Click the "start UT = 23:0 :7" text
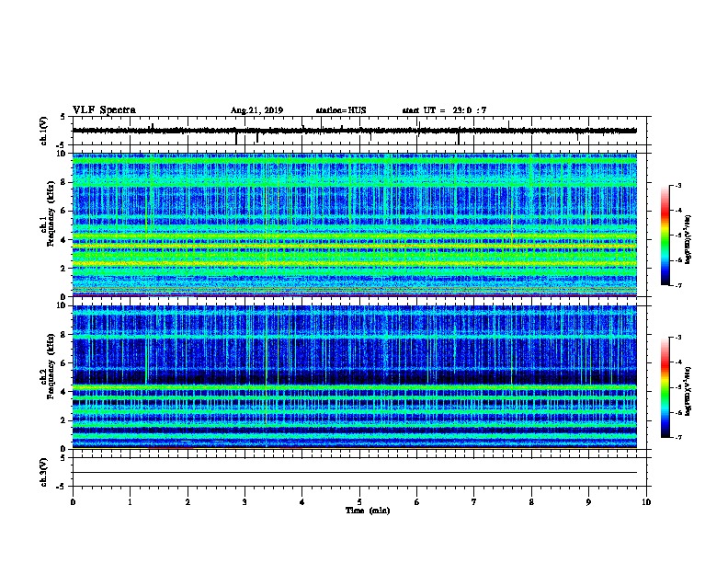The image size is (728, 563). 444,110
